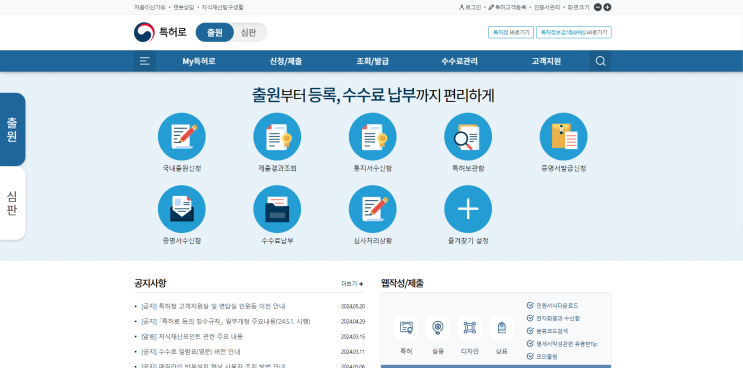The image size is (743, 368).
Task: Open the 명세서작성관련 유용한Tip link
Action: pos(562,344)
